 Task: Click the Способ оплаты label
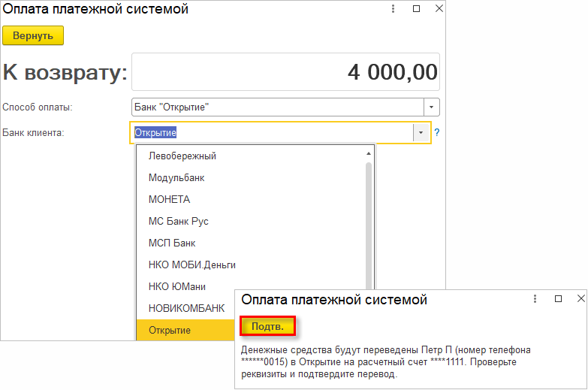pyautogui.click(x=37, y=107)
